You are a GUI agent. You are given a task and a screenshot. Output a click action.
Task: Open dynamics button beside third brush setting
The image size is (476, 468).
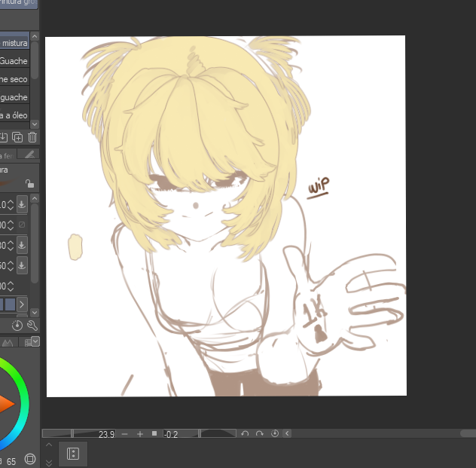point(22,245)
